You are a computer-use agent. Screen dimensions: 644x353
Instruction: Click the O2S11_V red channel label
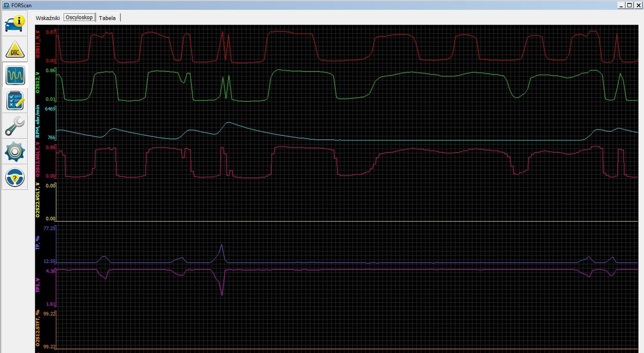point(38,44)
